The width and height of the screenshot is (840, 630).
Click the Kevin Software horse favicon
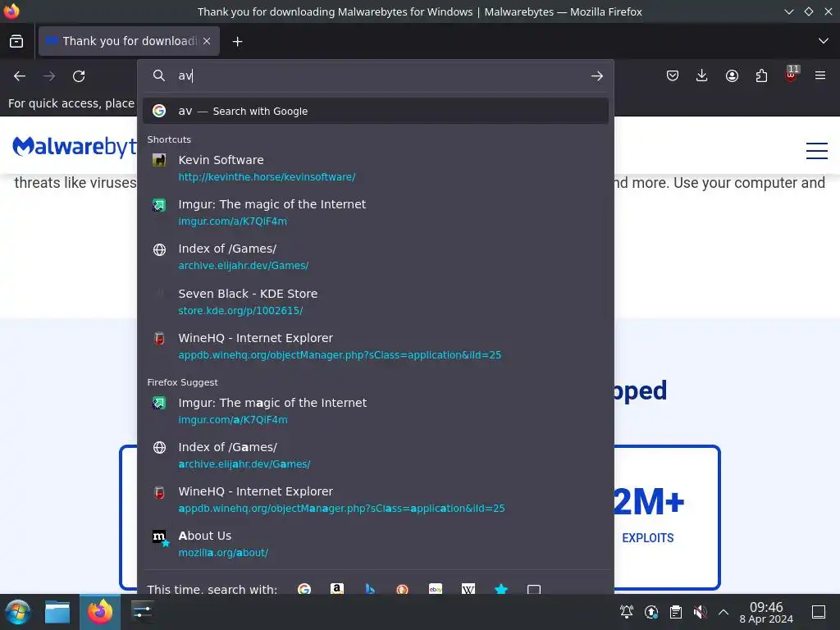click(x=159, y=160)
